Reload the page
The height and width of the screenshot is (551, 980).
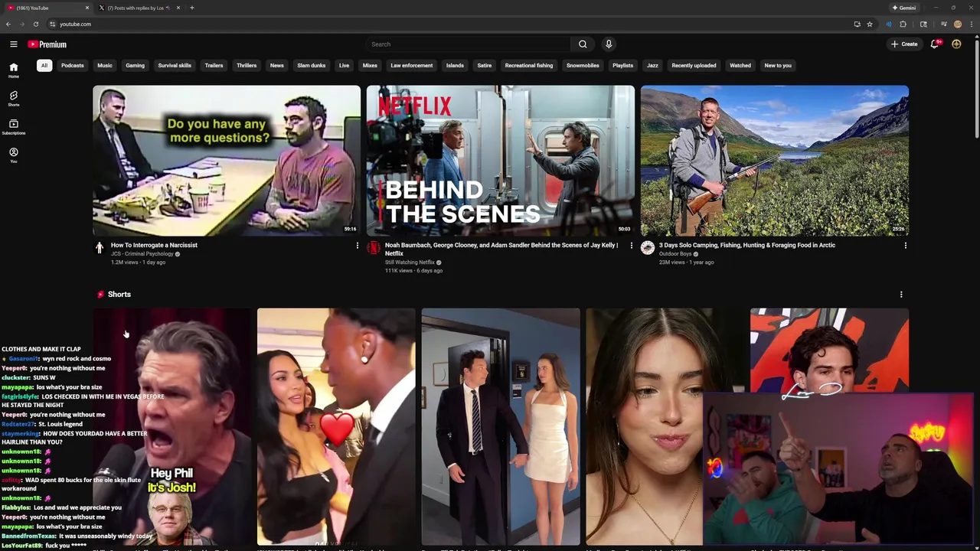tap(35, 24)
